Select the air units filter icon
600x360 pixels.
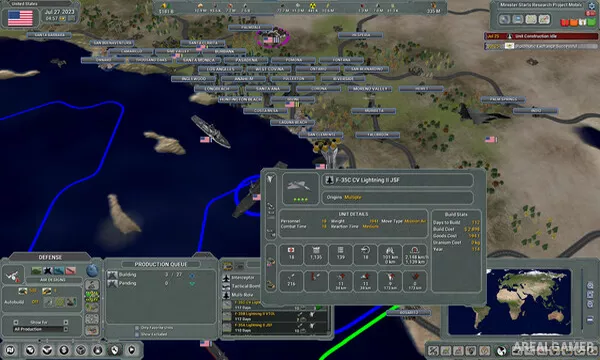point(48,271)
